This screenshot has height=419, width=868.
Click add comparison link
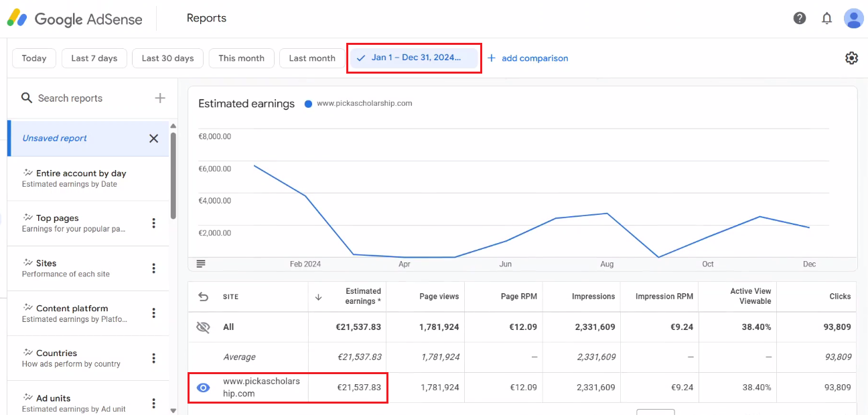coord(535,58)
